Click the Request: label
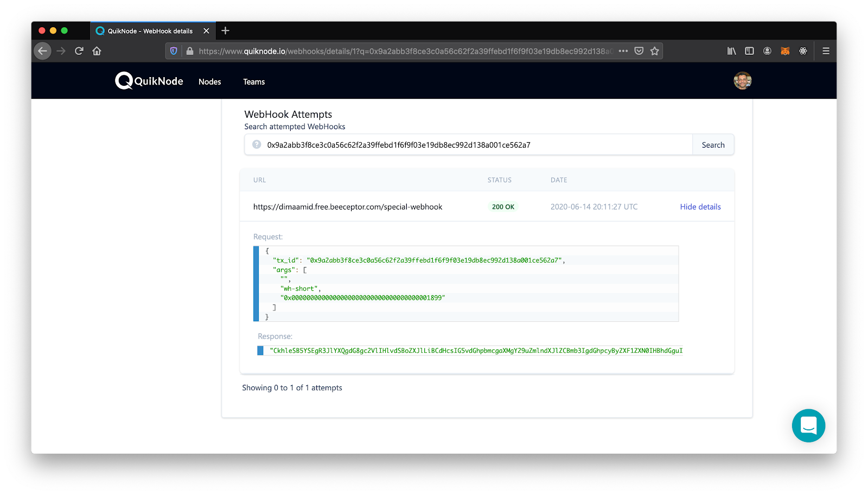Screen dimensions: 868x495 pos(268,237)
